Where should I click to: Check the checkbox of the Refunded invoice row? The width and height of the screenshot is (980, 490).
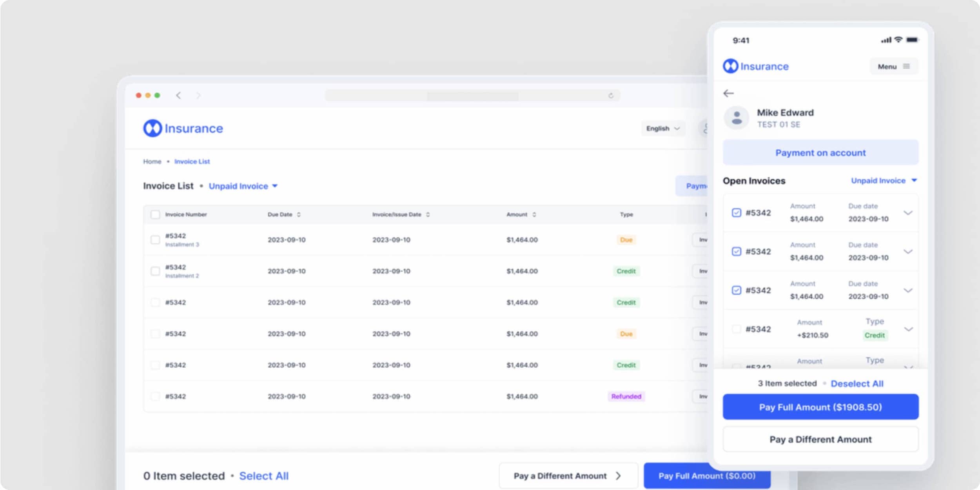pyautogui.click(x=155, y=396)
